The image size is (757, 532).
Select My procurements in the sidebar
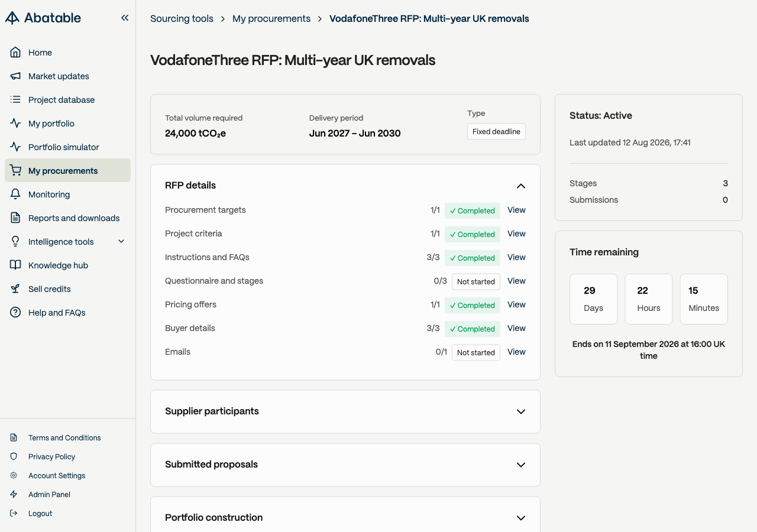point(67,170)
